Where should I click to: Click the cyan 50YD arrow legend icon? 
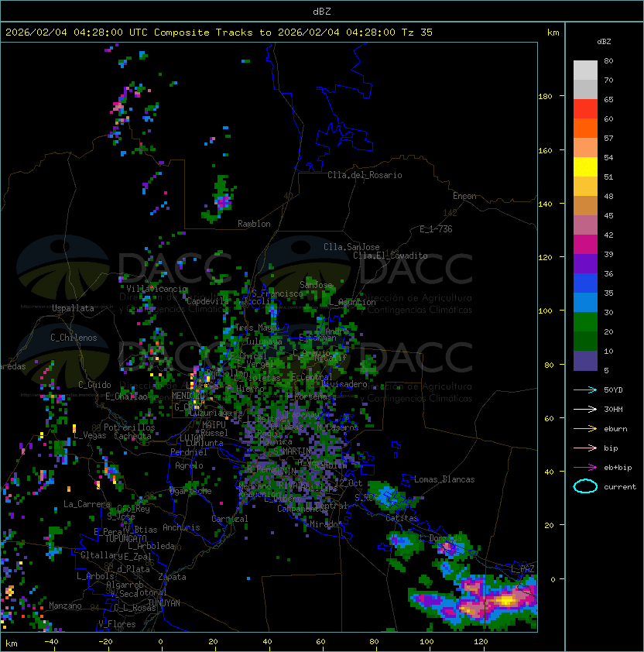(x=585, y=389)
